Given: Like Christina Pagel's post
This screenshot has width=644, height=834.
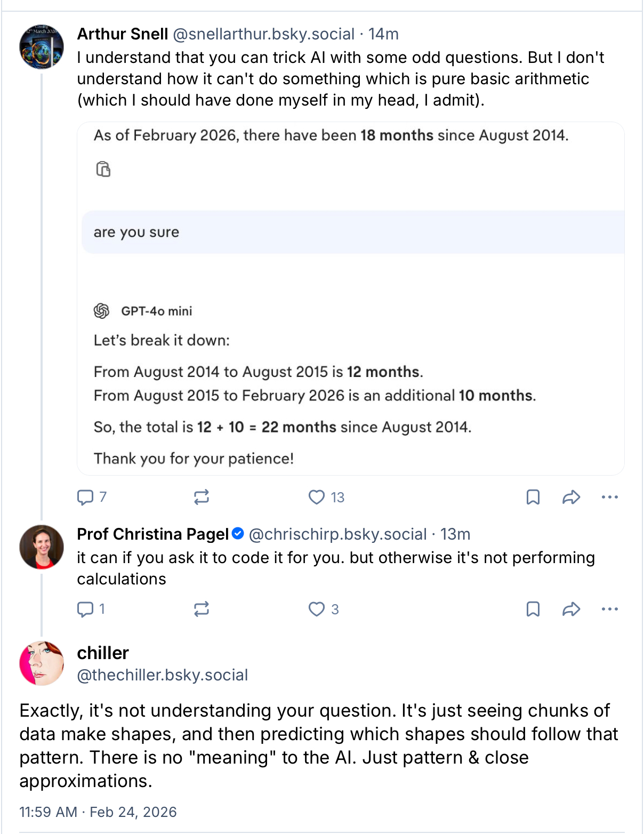Looking at the screenshot, I should click(x=317, y=609).
